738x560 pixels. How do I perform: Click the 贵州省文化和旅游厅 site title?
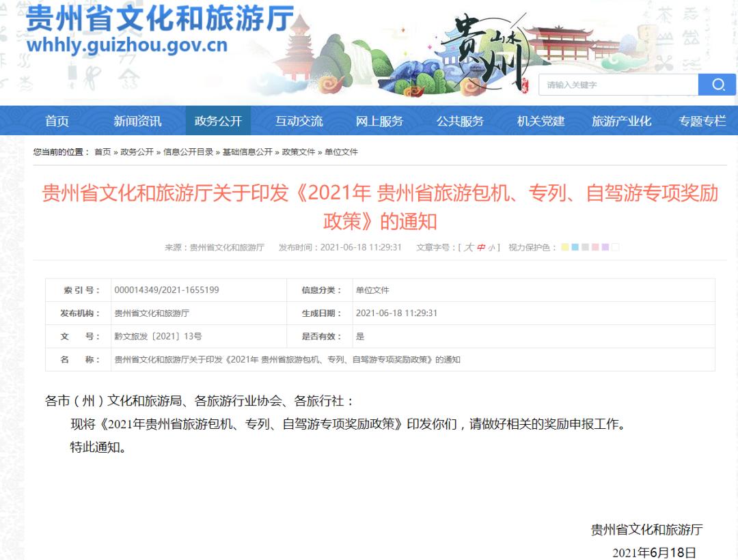coord(159,19)
